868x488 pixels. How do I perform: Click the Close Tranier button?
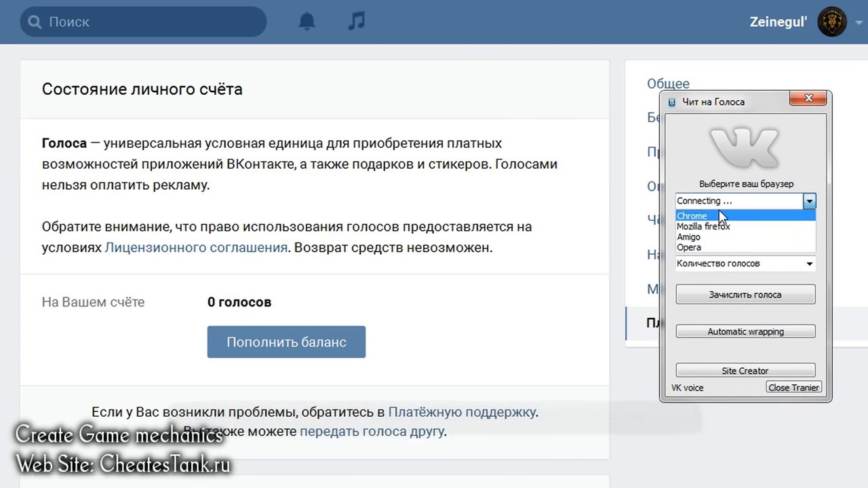tap(793, 388)
